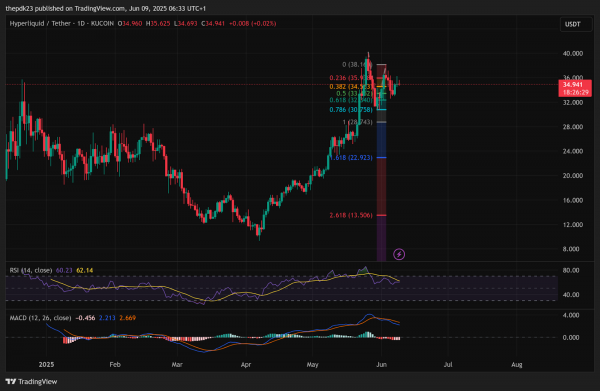Open the USDT currency selector
Screen dimensions: 600x391
pos(573,24)
